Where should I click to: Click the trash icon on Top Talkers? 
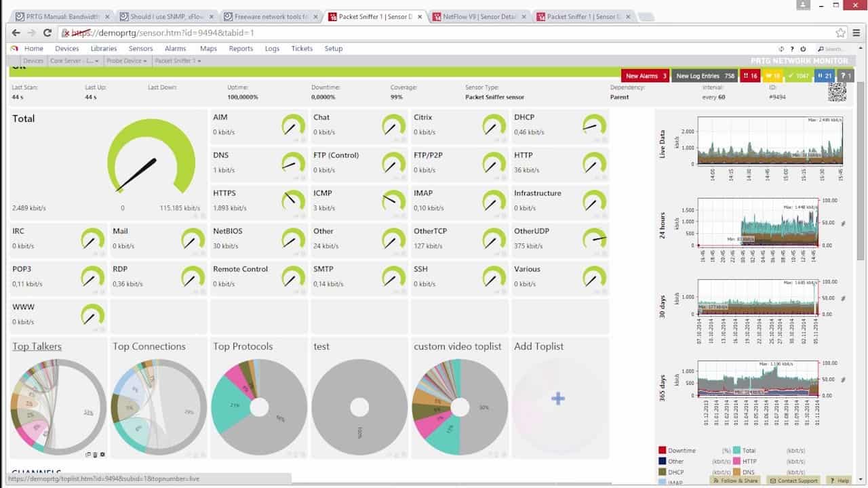coord(95,454)
